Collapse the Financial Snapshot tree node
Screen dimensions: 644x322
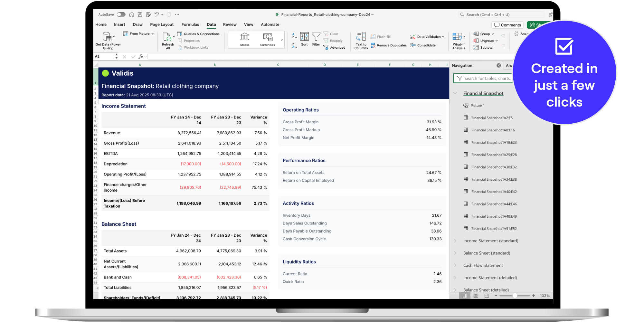(455, 93)
